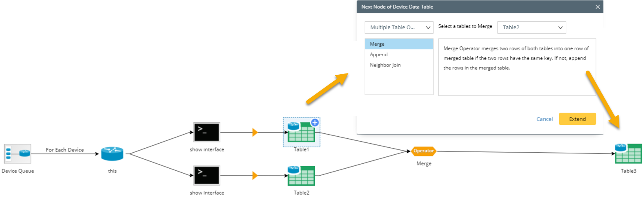Screen dimensions: 644x197
Task: Close the Next Node dialog
Action: (597, 7)
